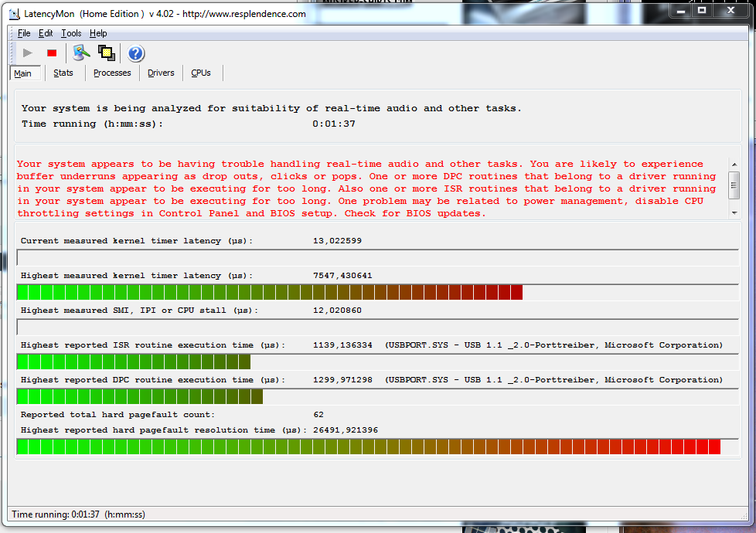Select the current latency value 13,022599
The height and width of the screenshot is (533, 756).
[x=337, y=240]
